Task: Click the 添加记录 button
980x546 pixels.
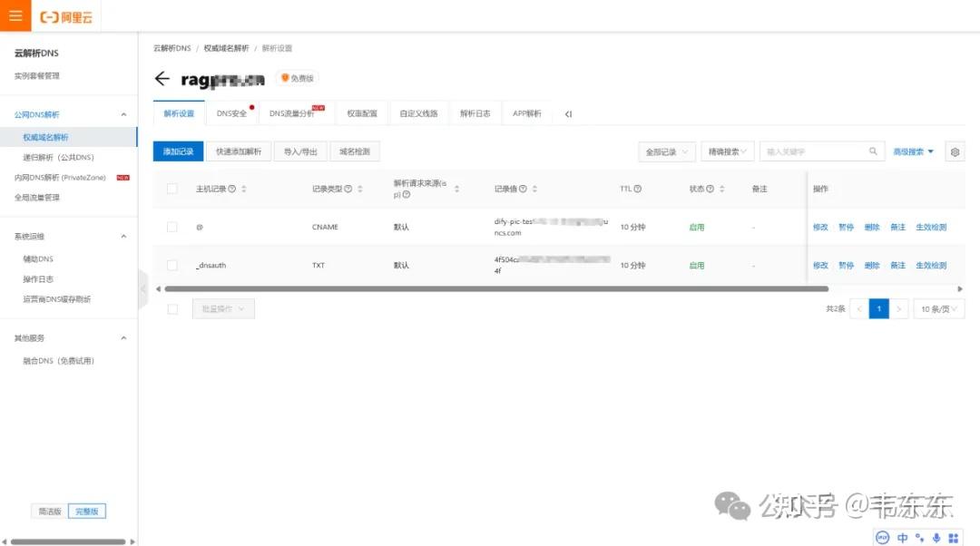Action: pos(178,151)
